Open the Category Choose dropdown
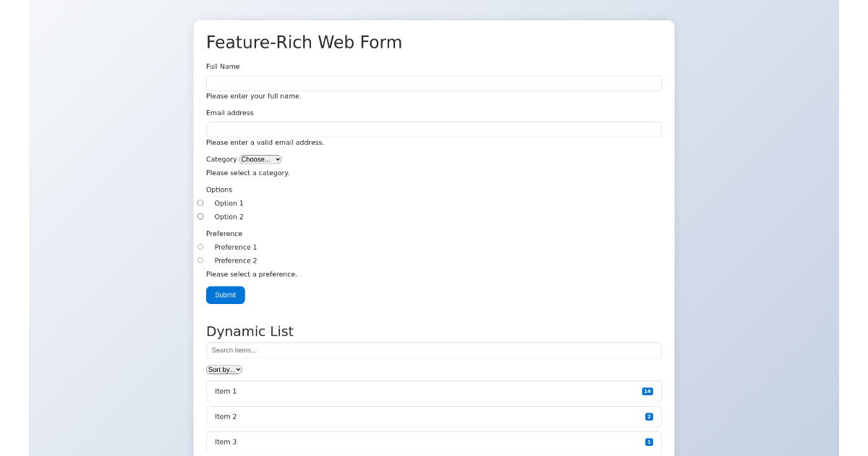The height and width of the screenshot is (456, 868). [260, 159]
